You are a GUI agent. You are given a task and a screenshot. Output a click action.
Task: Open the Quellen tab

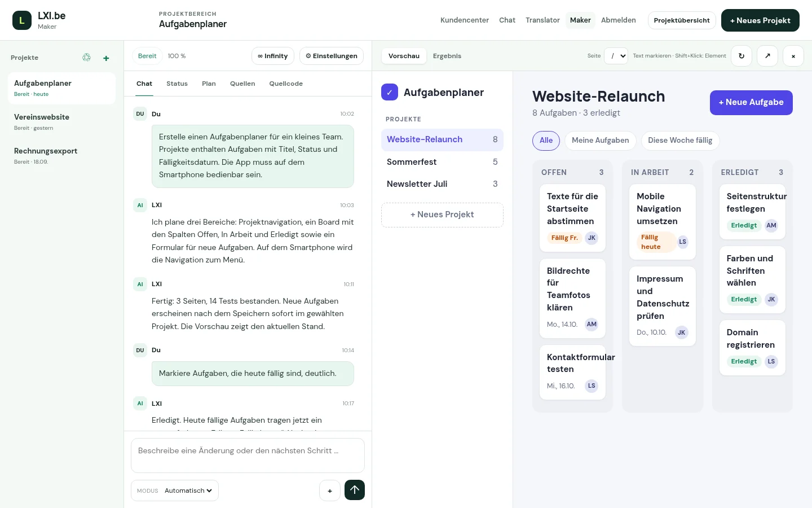coord(242,84)
